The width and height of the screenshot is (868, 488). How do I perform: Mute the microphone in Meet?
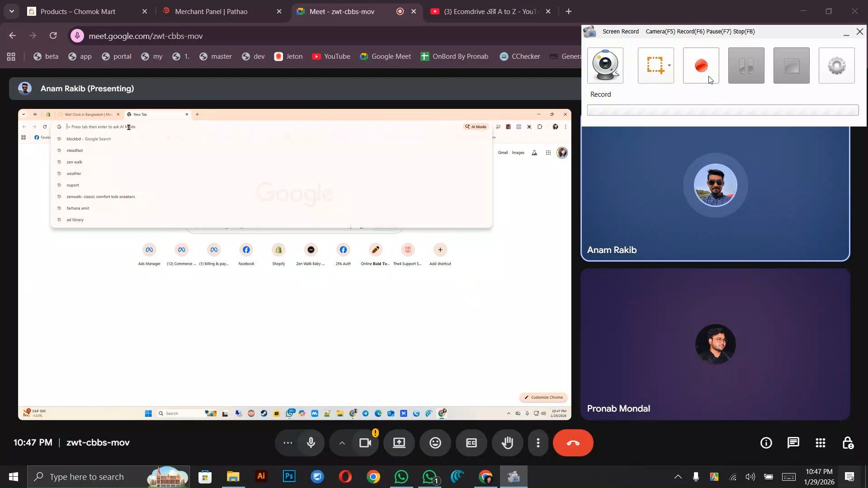pyautogui.click(x=311, y=443)
